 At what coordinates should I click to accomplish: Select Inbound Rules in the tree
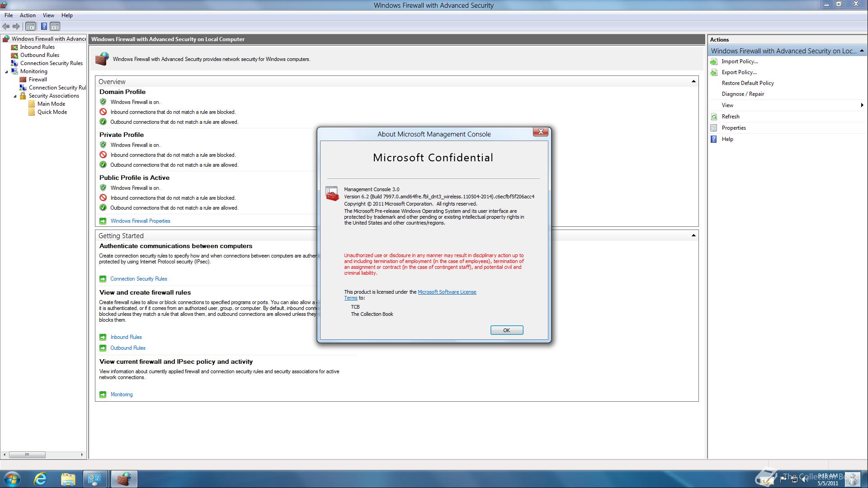pos(37,47)
